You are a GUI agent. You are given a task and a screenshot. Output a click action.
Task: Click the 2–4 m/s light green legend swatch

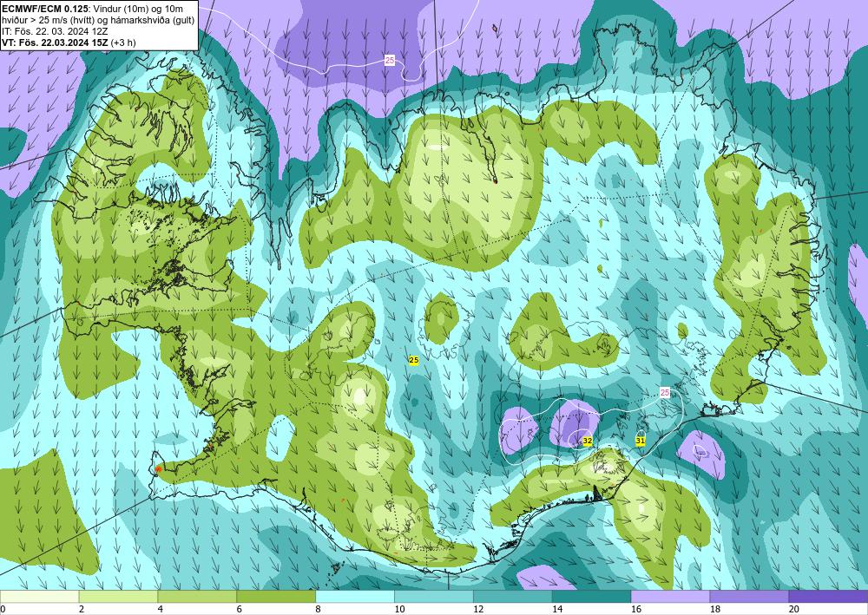(118, 597)
